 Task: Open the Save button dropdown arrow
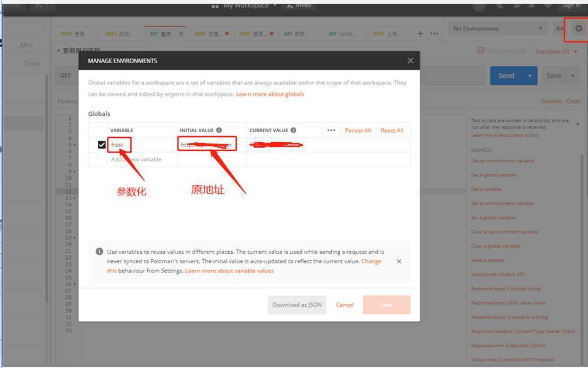click(x=573, y=76)
